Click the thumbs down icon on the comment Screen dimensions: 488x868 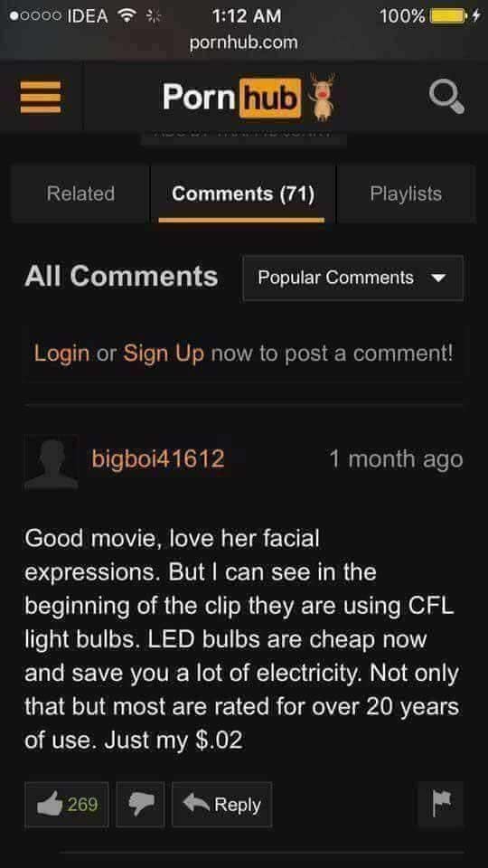[140, 804]
